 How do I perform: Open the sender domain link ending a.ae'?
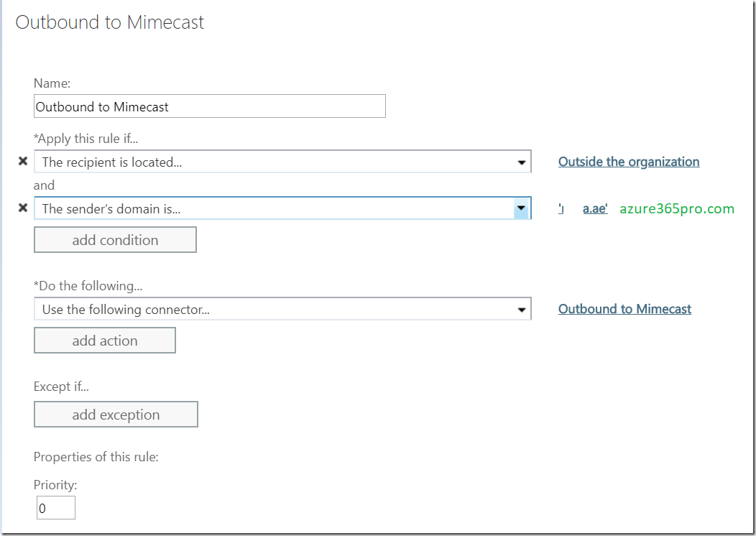tap(583, 208)
